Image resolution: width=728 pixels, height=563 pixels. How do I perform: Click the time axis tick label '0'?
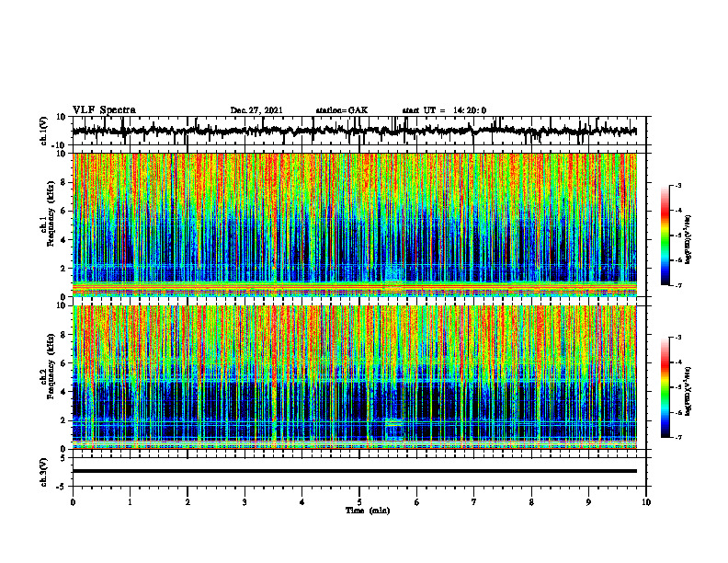(73, 502)
